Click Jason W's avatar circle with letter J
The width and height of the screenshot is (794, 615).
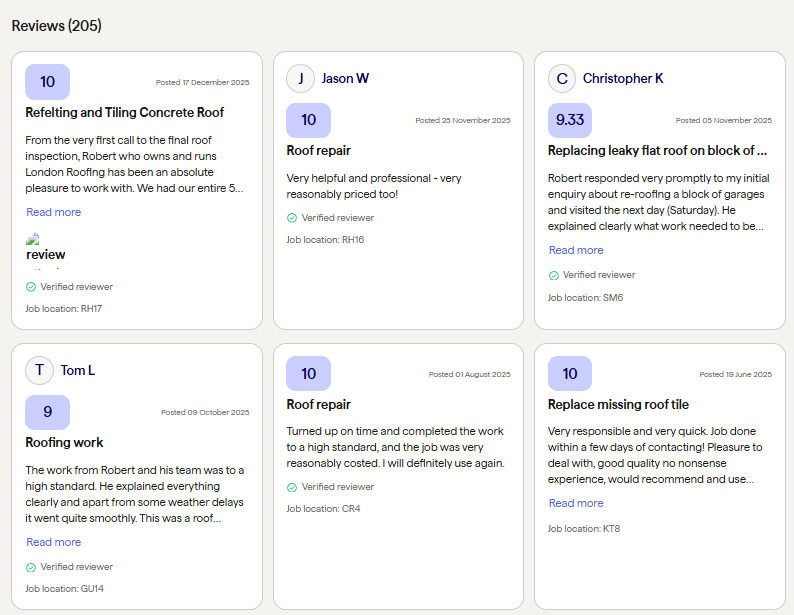coord(300,78)
